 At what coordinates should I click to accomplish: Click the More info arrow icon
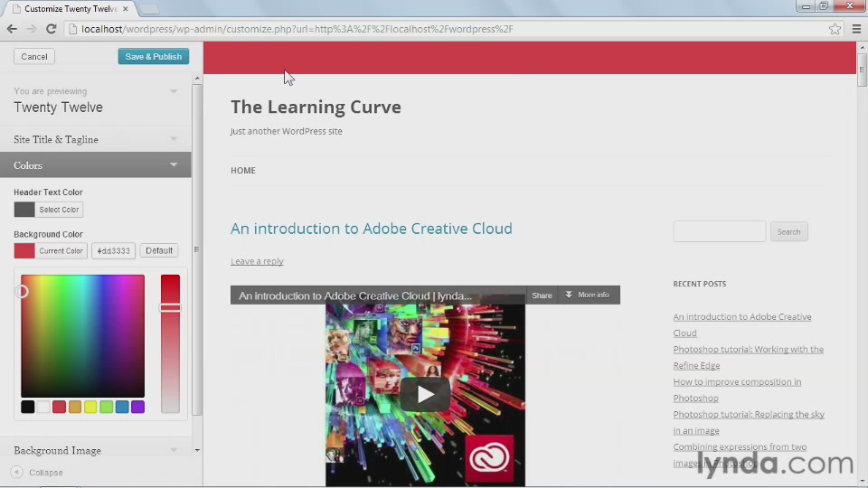click(569, 295)
